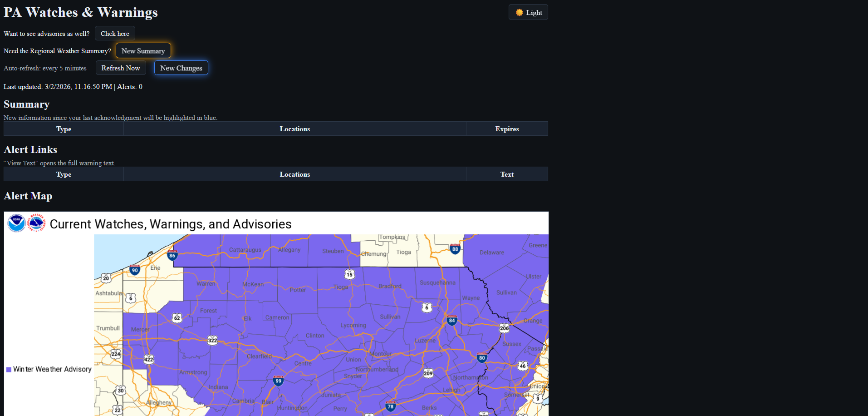Click the Interstate 90 shield near Erie

(x=135, y=270)
